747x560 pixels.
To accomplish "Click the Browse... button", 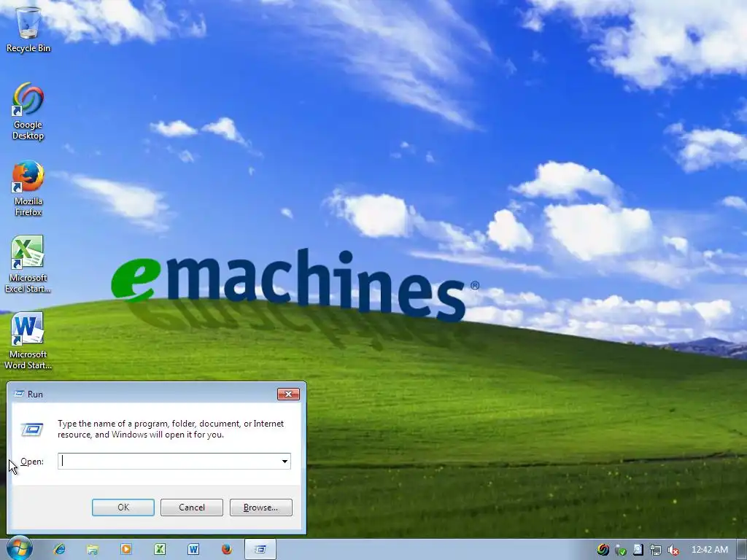I will point(260,507).
